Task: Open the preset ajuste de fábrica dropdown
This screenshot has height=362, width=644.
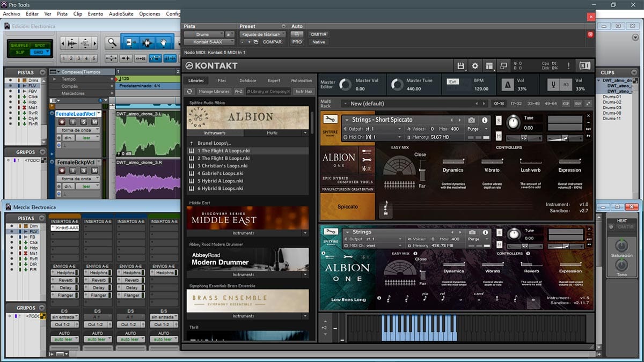Action: tap(262, 34)
